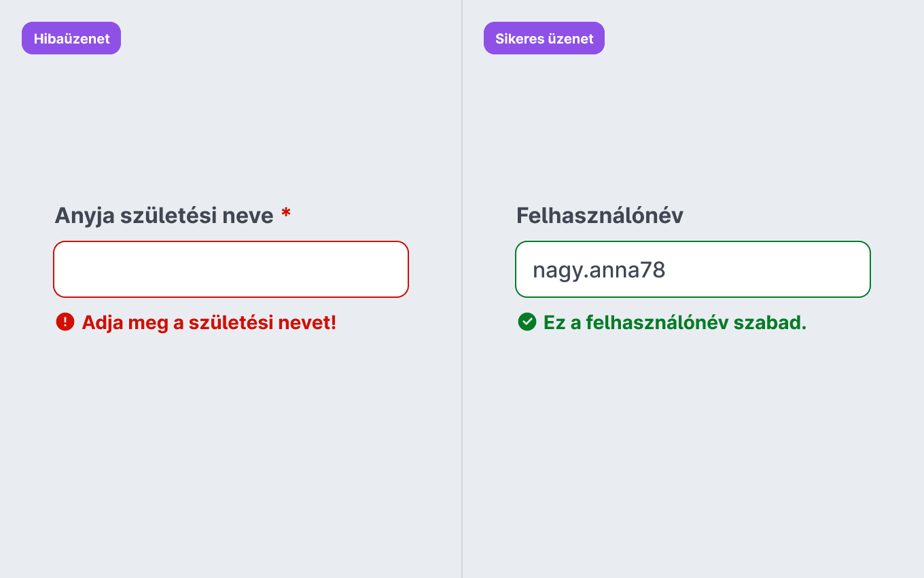Click the 'Felhasználónév' field label
Viewport: 924px width, 578px height.
[600, 216]
